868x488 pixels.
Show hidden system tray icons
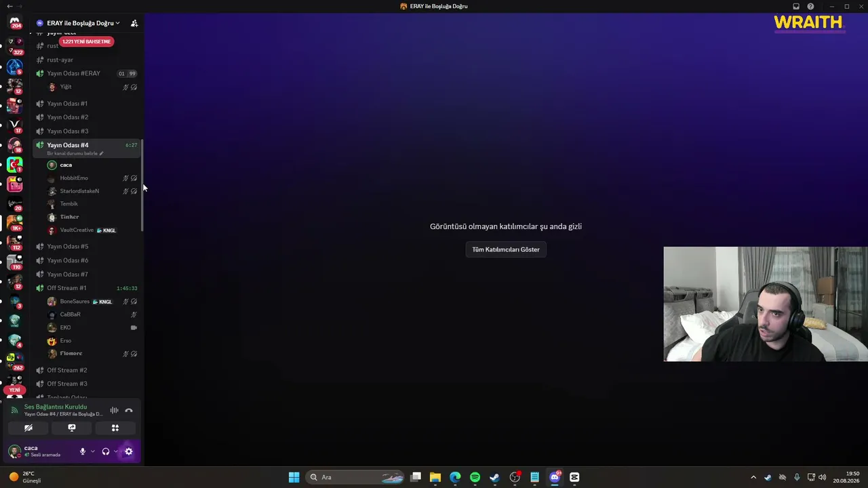point(753,477)
